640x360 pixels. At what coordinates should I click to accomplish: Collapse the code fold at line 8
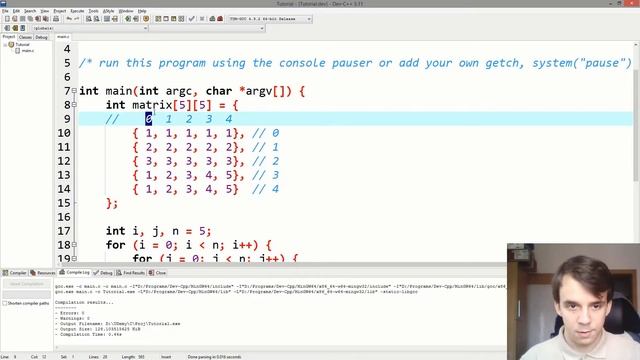[74, 105]
